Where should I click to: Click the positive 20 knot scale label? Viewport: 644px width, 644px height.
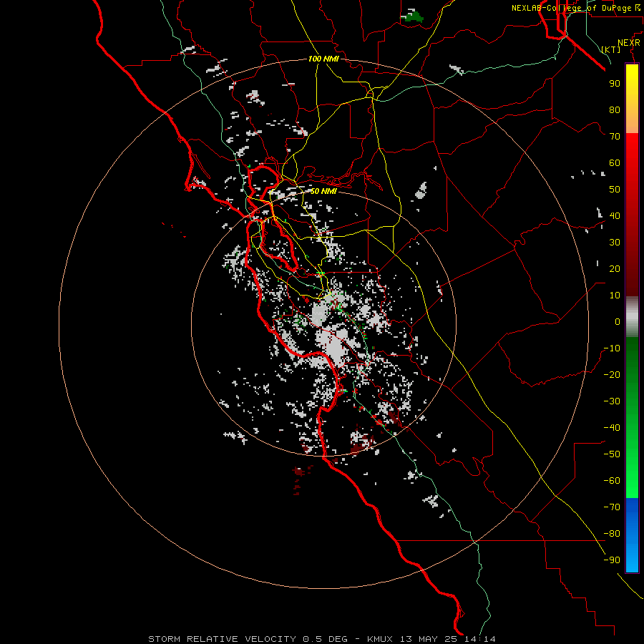click(x=615, y=269)
